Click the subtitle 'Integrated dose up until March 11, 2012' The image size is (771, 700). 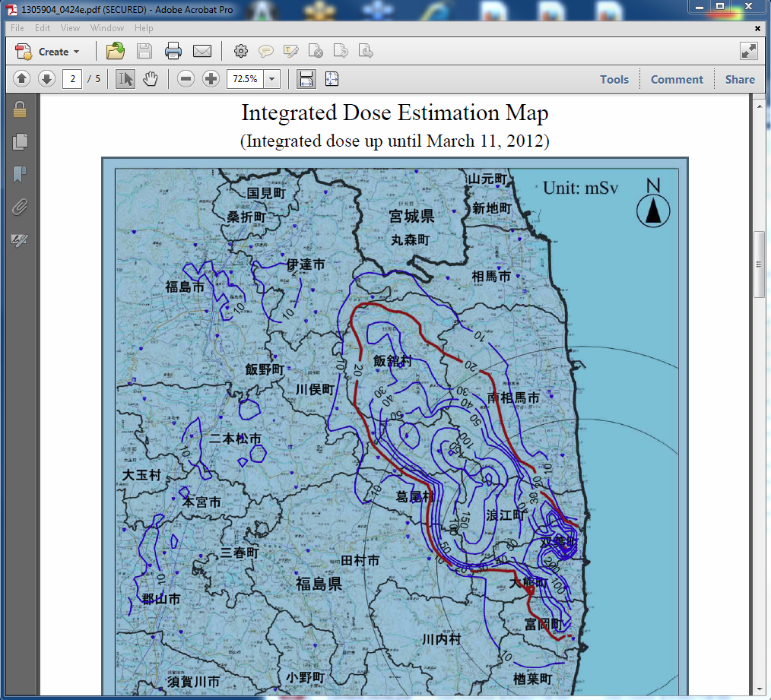[395, 141]
